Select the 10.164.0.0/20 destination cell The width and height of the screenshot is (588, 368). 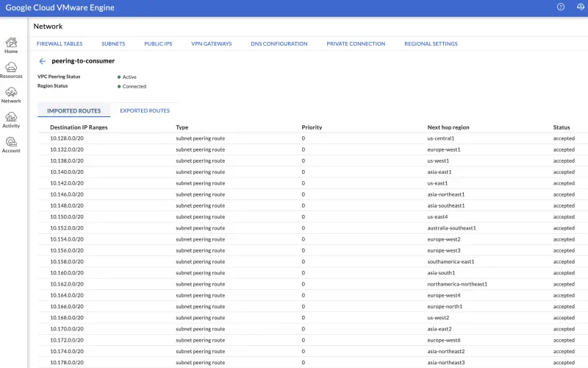coord(67,296)
